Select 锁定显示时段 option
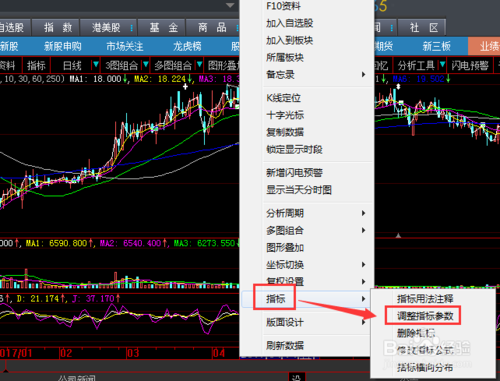Image resolution: width=500 pixels, height=381 pixels. 294,149
